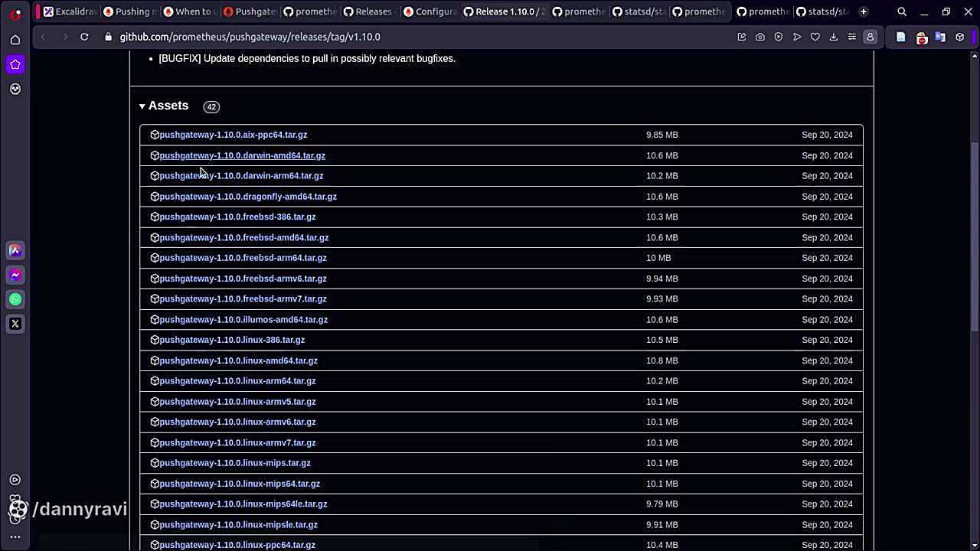Download pushgateway-1.10.0.linux-mips.tar.gz
This screenshot has height=551, width=980.
click(235, 463)
